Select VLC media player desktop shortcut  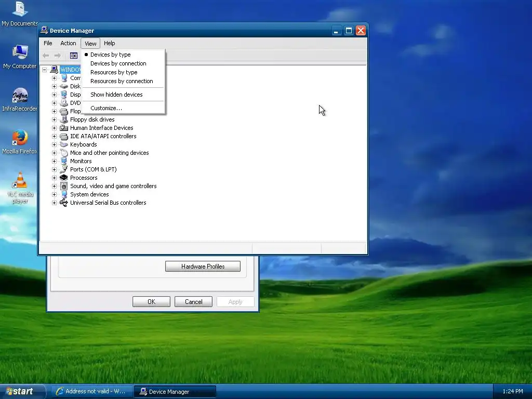tap(20, 188)
